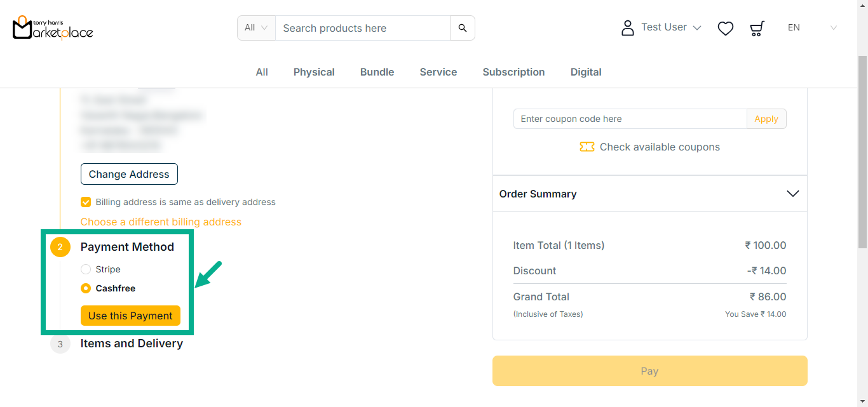868x407 pixels.
Task: Click the step 3 circle marker
Action: pos(60,344)
